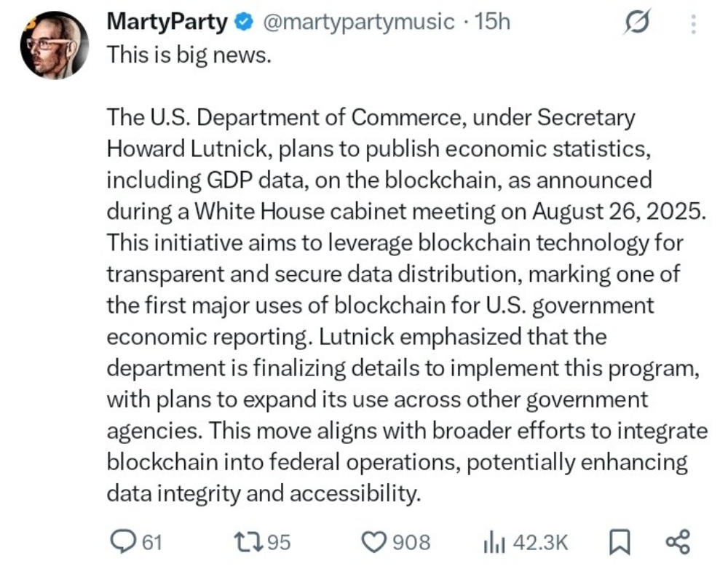Click the repost arrows icon

pyautogui.click(x=249, y=541)
